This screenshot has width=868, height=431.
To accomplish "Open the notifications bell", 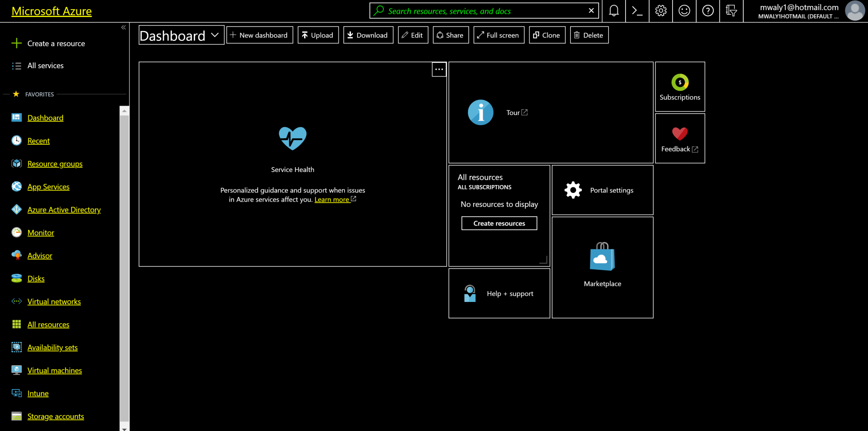I will coord(613,11).
